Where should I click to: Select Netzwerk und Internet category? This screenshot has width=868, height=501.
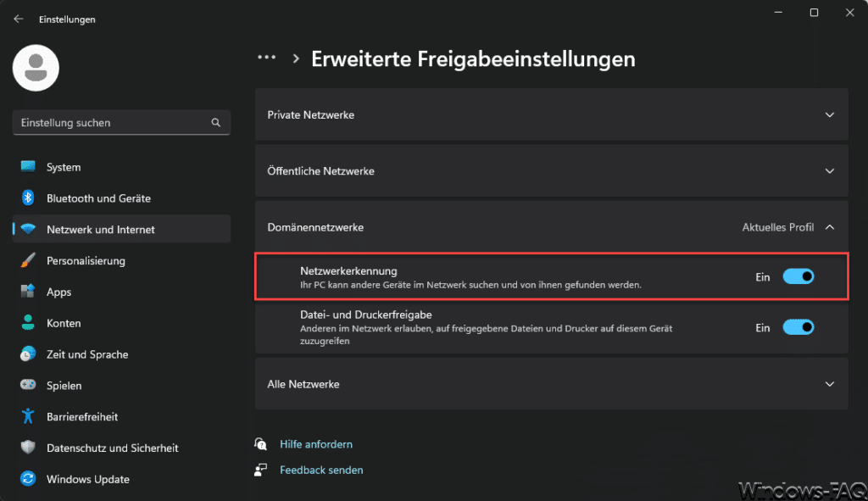coord(121,229)
